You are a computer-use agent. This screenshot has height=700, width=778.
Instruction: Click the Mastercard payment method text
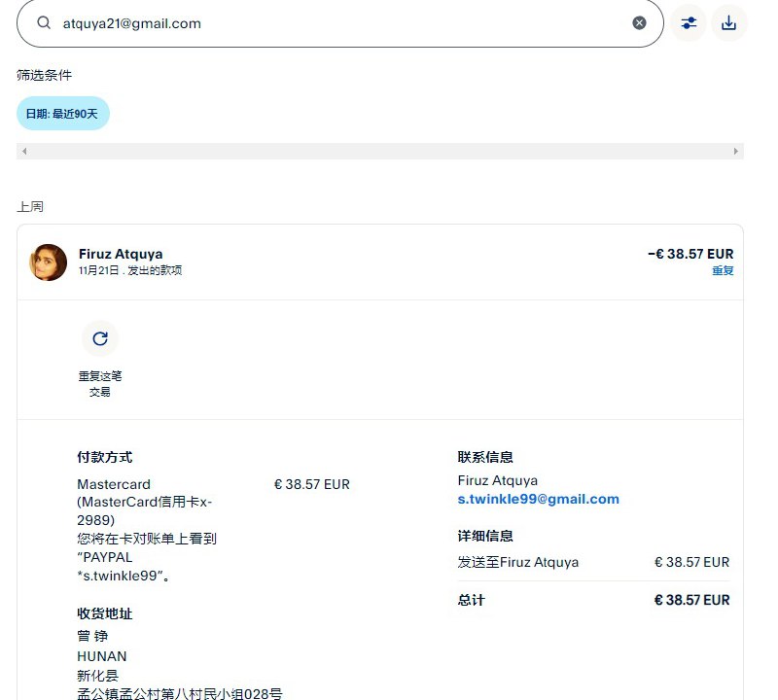[x=114, y=484]
